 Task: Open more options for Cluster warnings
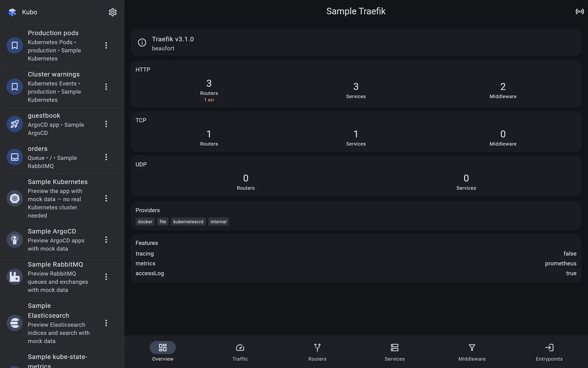106,86
